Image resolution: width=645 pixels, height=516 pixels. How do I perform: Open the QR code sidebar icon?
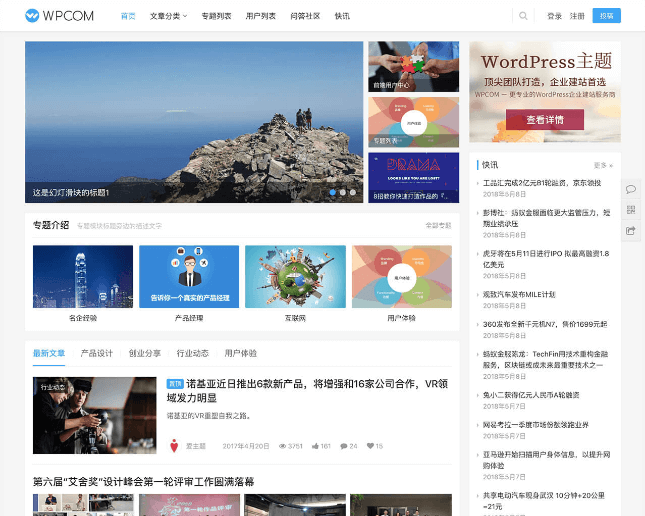pos(631,209)
